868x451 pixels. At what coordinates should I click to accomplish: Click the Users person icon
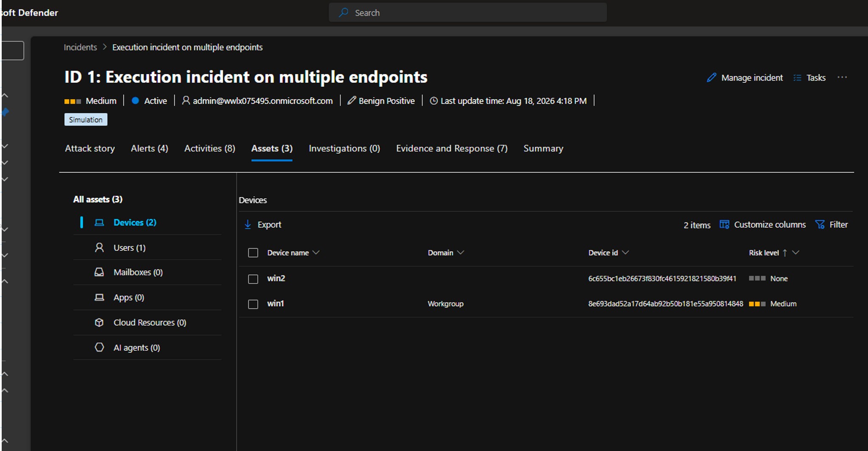click(99, 247)
